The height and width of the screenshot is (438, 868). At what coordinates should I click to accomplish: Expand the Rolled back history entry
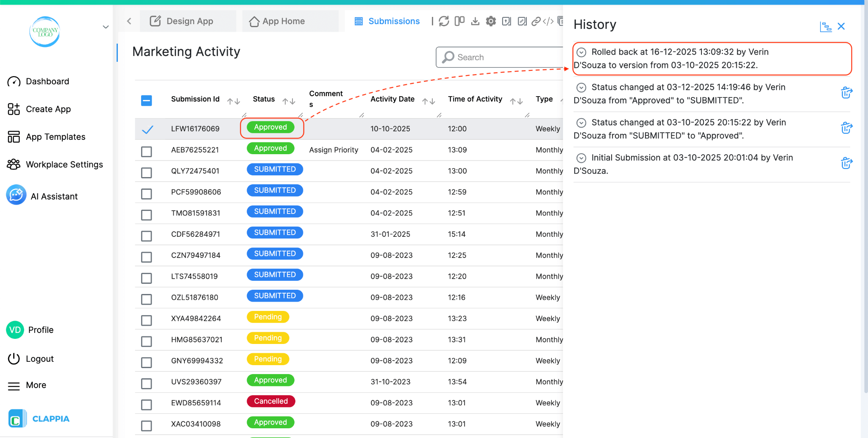[x=581, y=52]
